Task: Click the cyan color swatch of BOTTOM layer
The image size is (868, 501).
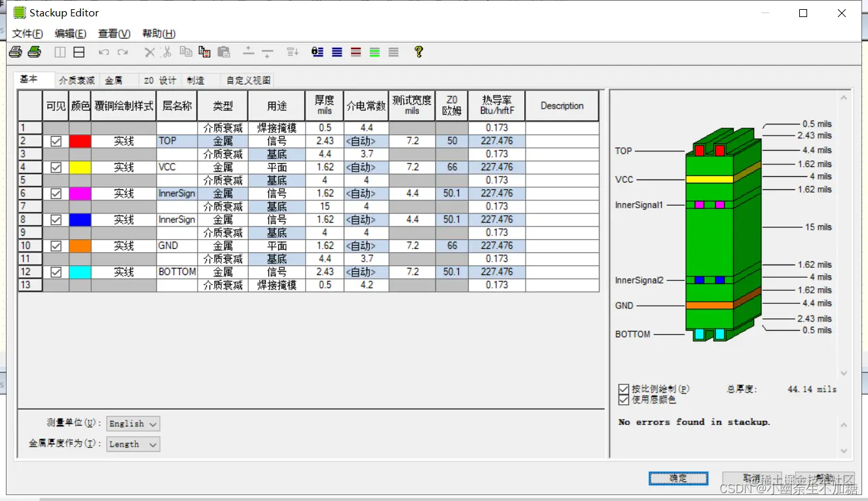Action: pos(80,272)
